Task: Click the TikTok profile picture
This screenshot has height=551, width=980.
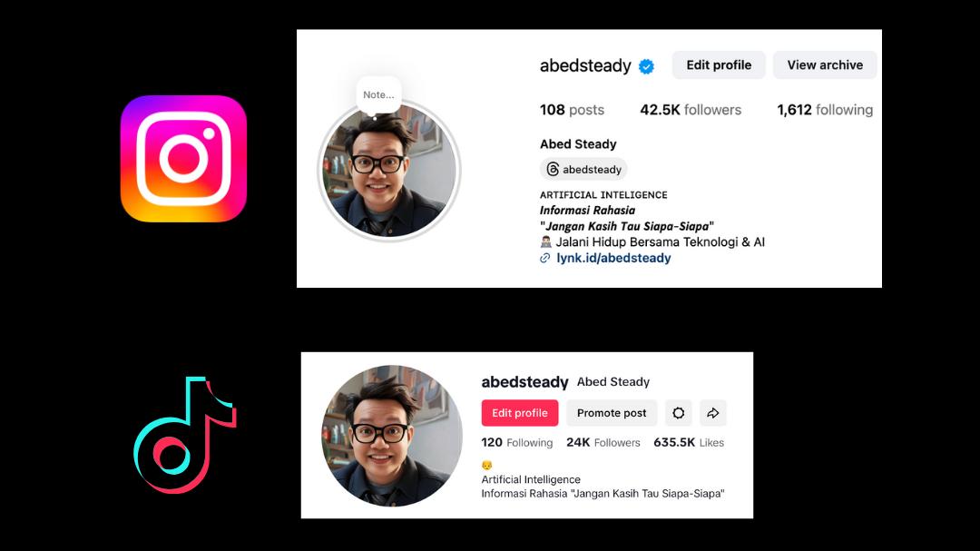Action: 392,436
